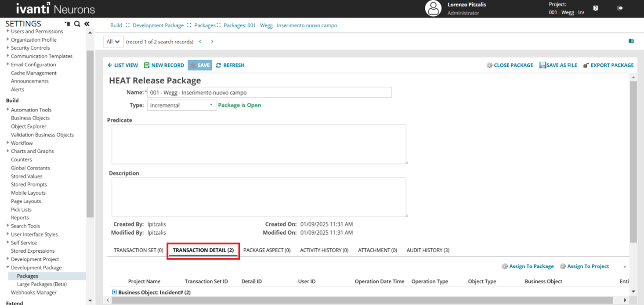Click Export Package
The image size is (644, 305).
pos(608,65)
